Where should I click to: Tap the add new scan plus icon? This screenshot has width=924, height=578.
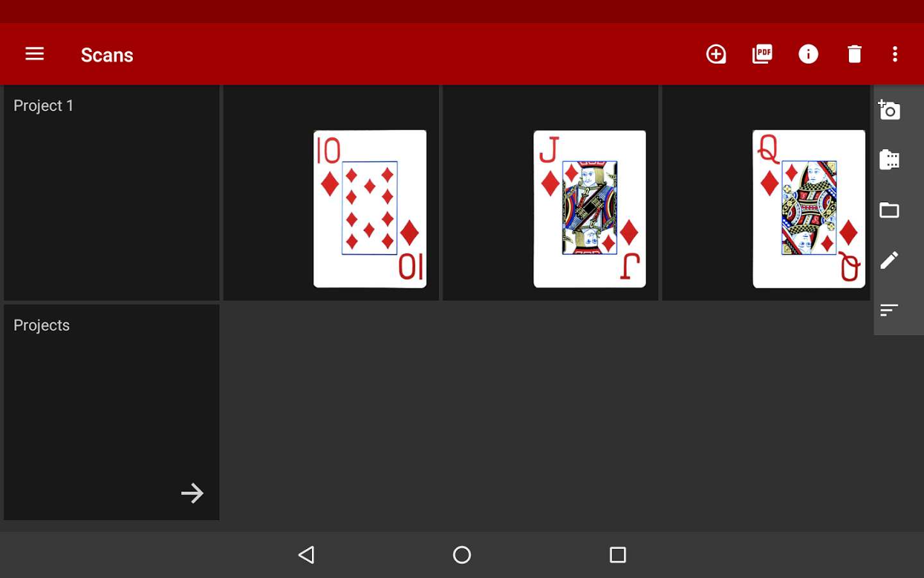point(716,54)
